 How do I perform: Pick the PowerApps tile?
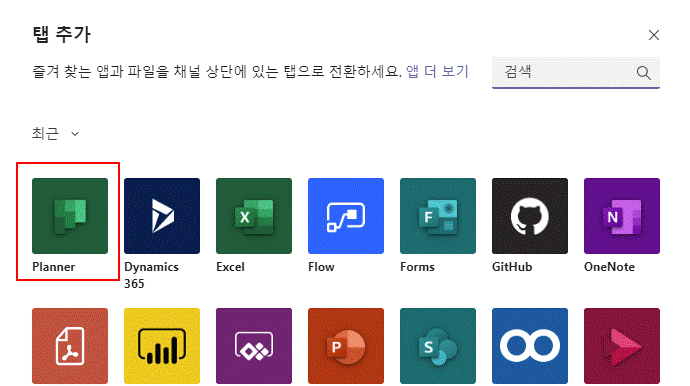(x=254, y=346)
